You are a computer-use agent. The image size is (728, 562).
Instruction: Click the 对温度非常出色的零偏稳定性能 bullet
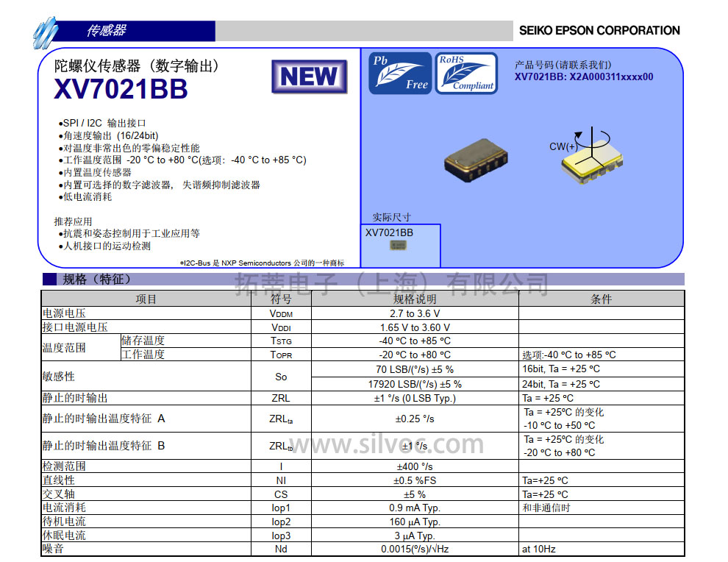(129, 148)
